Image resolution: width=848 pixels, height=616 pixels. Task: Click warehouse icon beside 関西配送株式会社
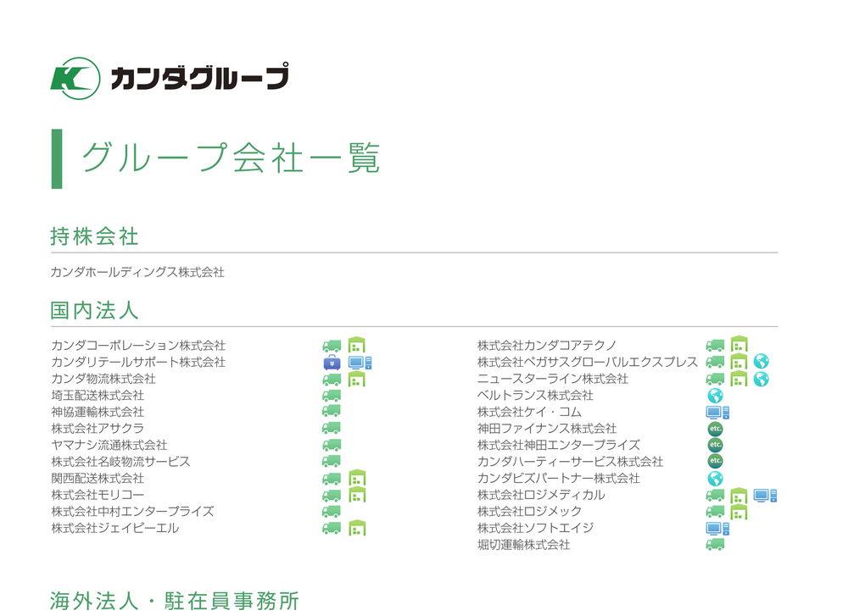[x=357, y=478]
